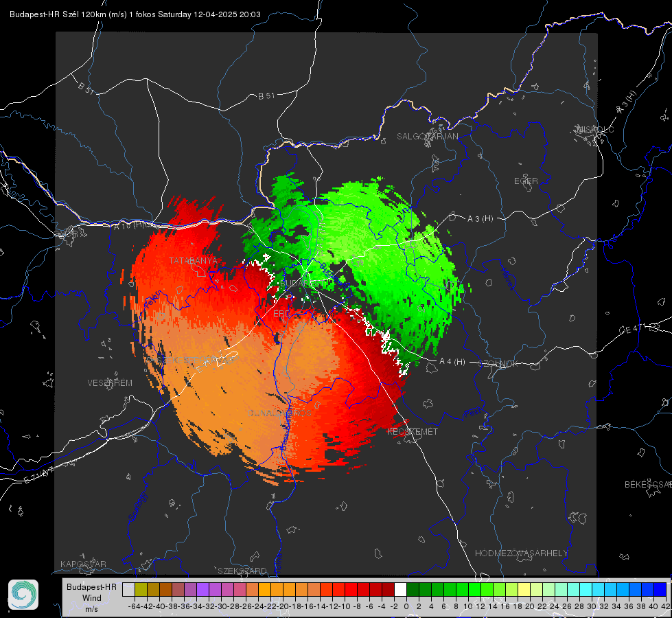Click the A 4 (H) road label

click(x=452, y=362)
